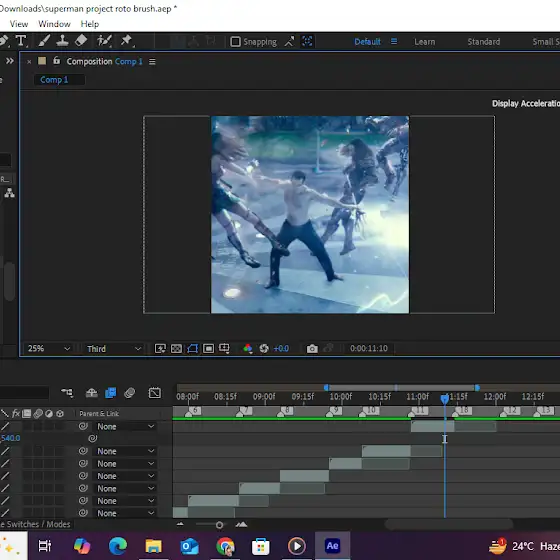Image resolution: width=560 pixels, height=560 pixels.
Task: Adjust the timeline zoom slider knob
Action: 219,525
